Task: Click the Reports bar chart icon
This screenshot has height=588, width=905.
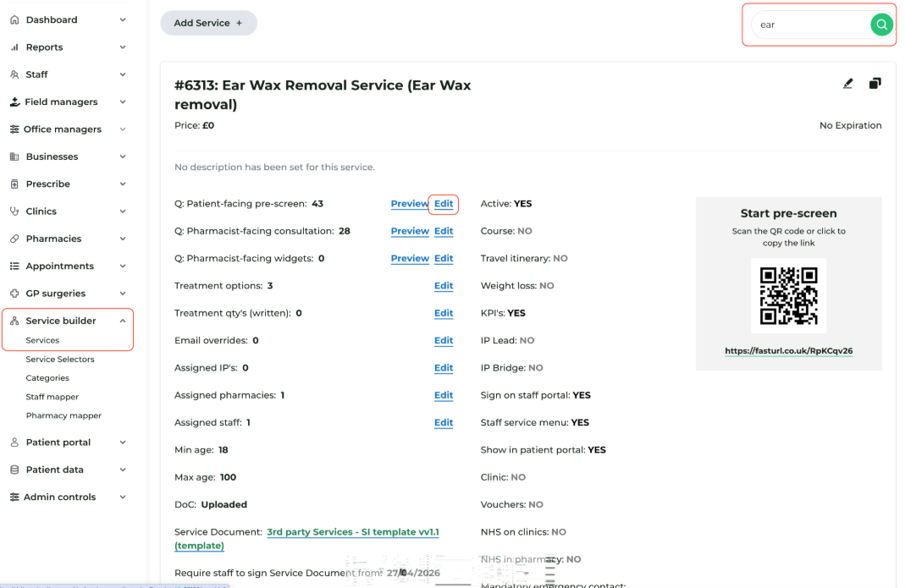Action: tap(14, 47)
